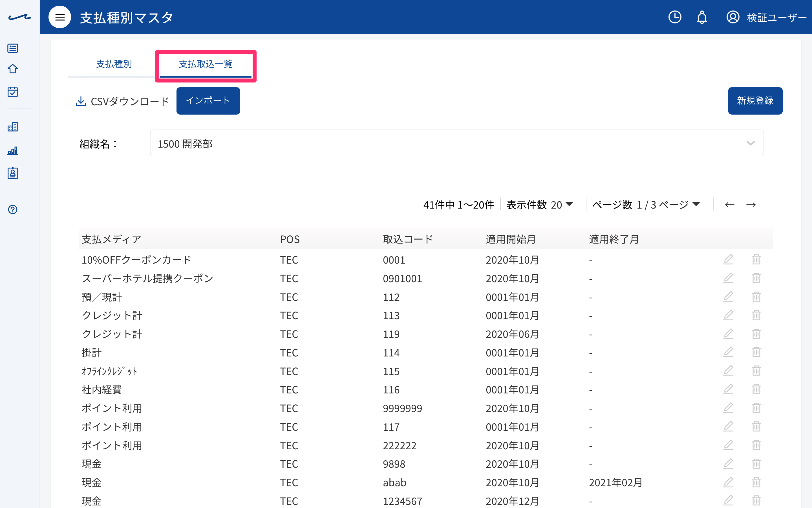Click the 適用開始月 column header
This screenshot has width=812, height=508.
(x=511, y=239)
